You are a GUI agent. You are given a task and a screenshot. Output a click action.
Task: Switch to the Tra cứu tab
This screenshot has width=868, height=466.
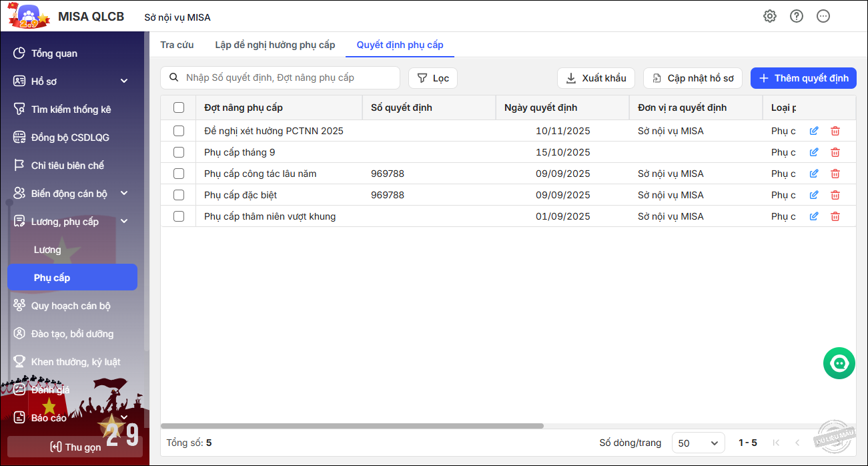(x=177, y=45)
